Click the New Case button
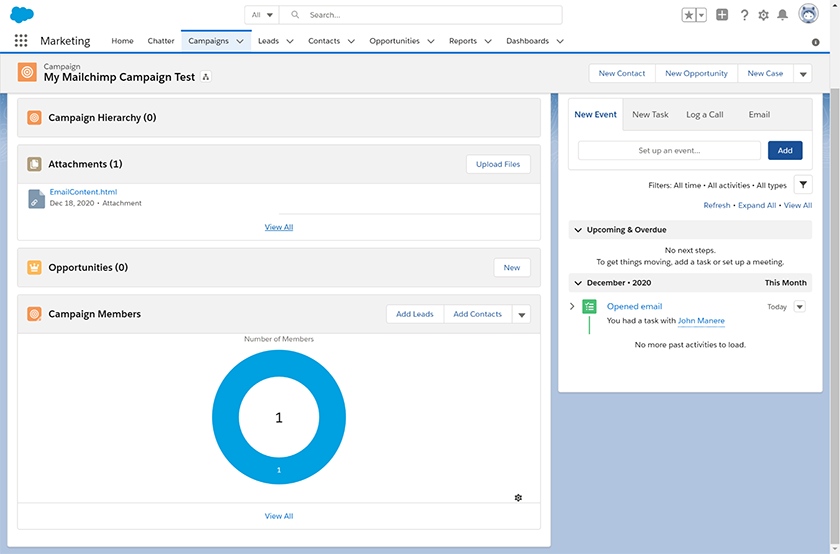Image resolution: width=840 pixels, height=554 pixels. coord(765,73)
